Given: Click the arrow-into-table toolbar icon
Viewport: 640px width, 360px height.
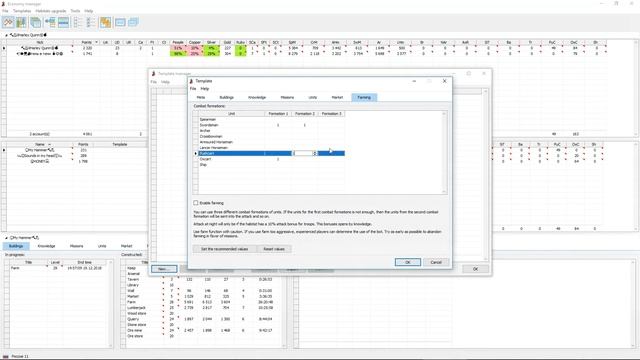Looking at the screenshot, I should [50, 22].
